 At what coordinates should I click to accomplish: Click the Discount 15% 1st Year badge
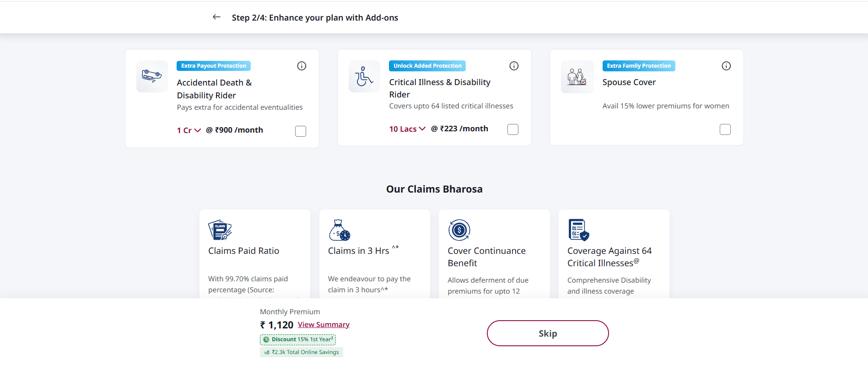tap(298, 339)
